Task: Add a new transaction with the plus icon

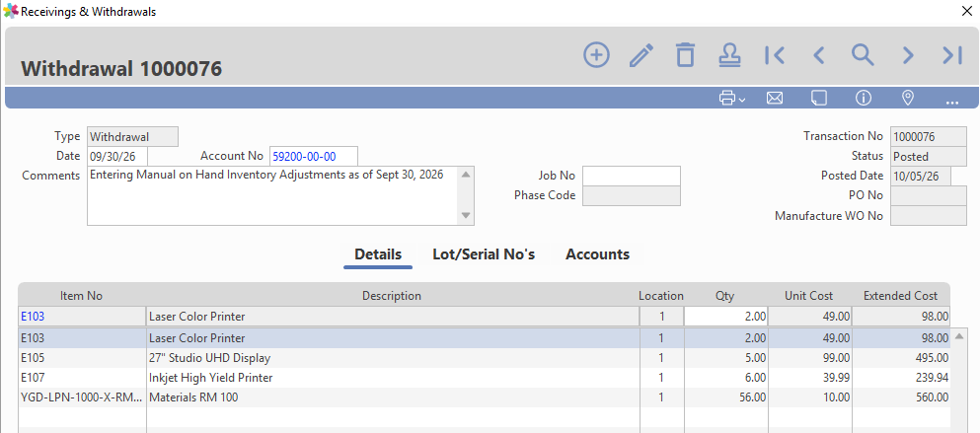Action: point(596,55)
